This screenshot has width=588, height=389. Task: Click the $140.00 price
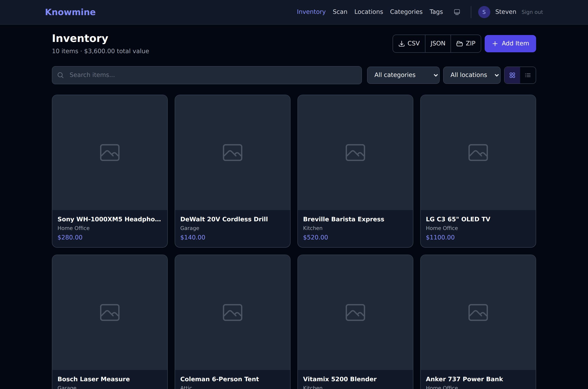(x=193, y=238)
